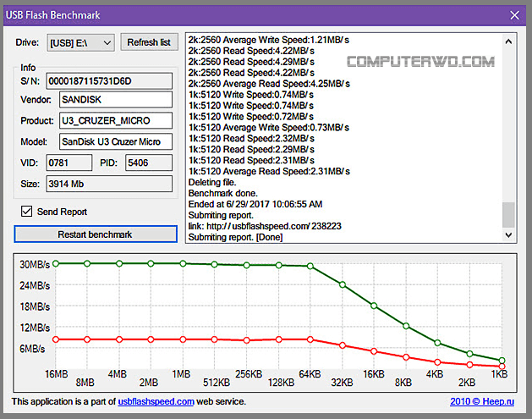532x419 pixels.
Task: Click the green read-speed point at 32KB
Action: (x=343, y=284)
